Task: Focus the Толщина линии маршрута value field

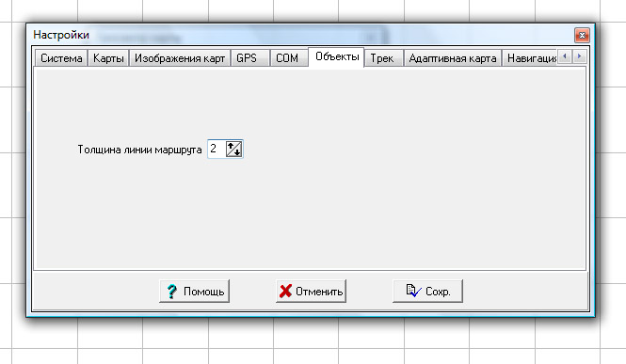Action: click(x=217, y=149)
